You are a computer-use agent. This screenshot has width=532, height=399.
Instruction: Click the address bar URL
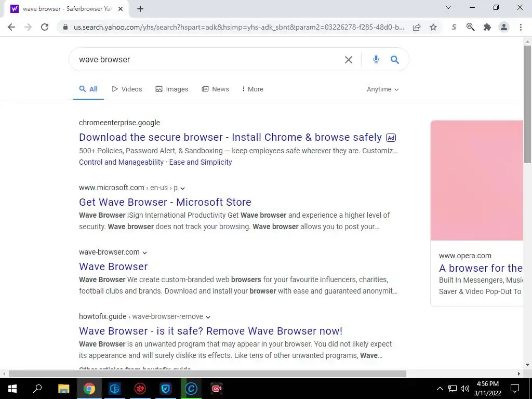[239, 27]
